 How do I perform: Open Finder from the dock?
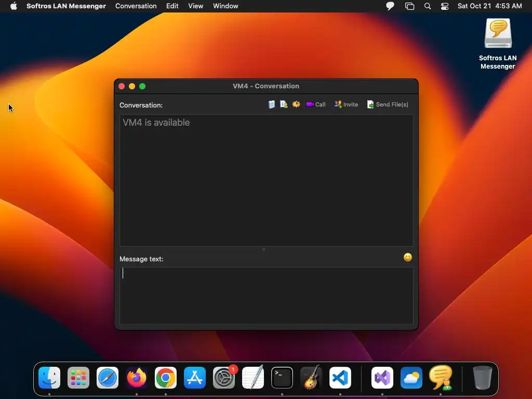[x=49, y=378]
